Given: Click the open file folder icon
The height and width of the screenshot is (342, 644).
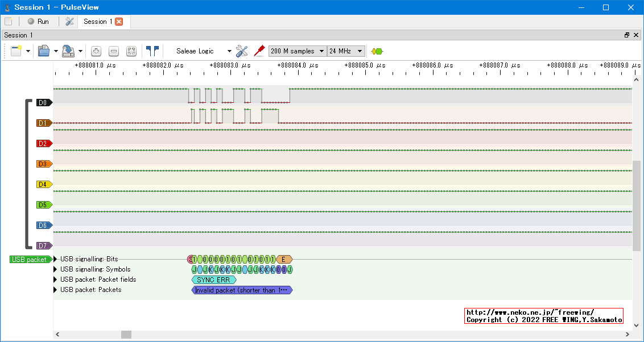Looking at the screenshot, I should coord(44,51).
